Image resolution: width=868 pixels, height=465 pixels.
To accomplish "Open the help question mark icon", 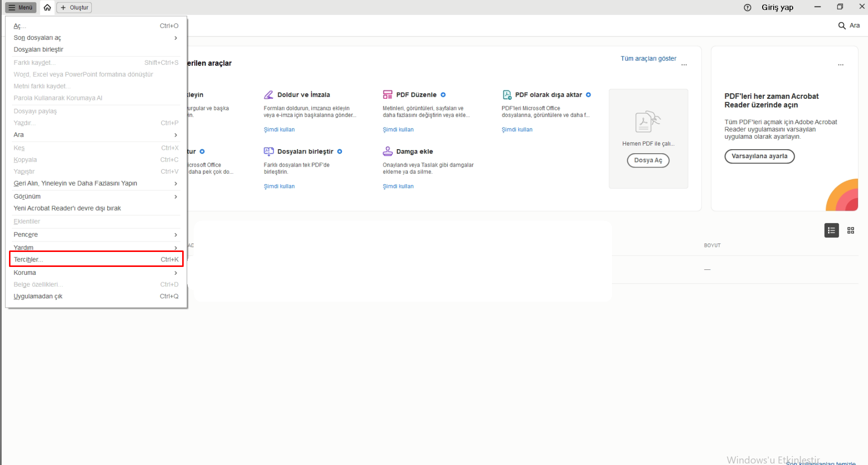I will pyautogui.click(x=747, y=7).
